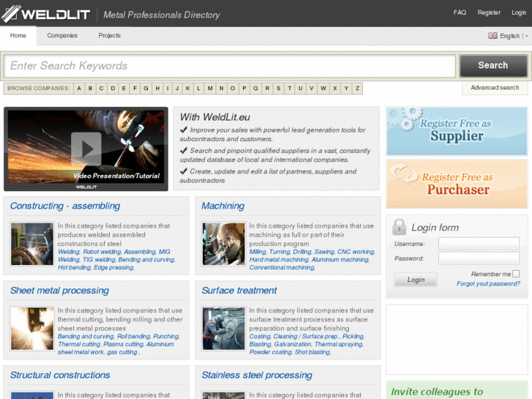The width and height of the screenshot is (532, 399).
Task: Open the Hot bending link
Action: [x=74, y=267]
